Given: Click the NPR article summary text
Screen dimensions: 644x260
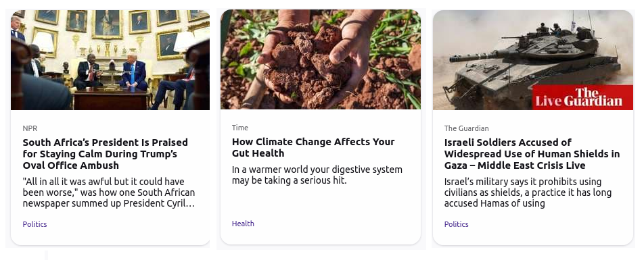Looking at the screenshot, I should click(x=109, y=192).
